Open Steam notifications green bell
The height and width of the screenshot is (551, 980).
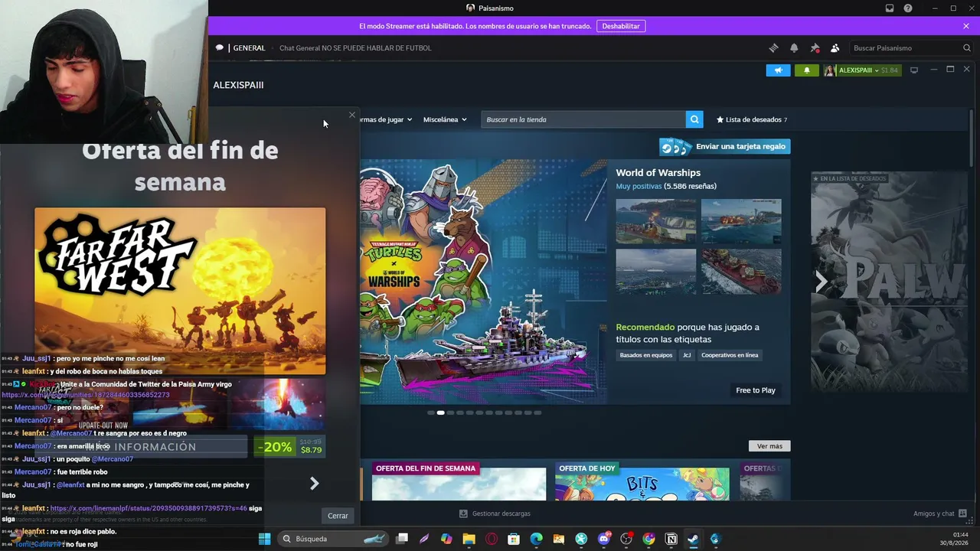[x=806, y=70]
